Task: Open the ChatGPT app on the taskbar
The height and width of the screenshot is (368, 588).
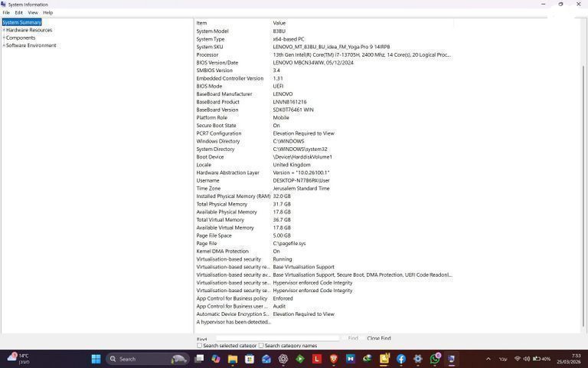Action: (x=283, y=359)
